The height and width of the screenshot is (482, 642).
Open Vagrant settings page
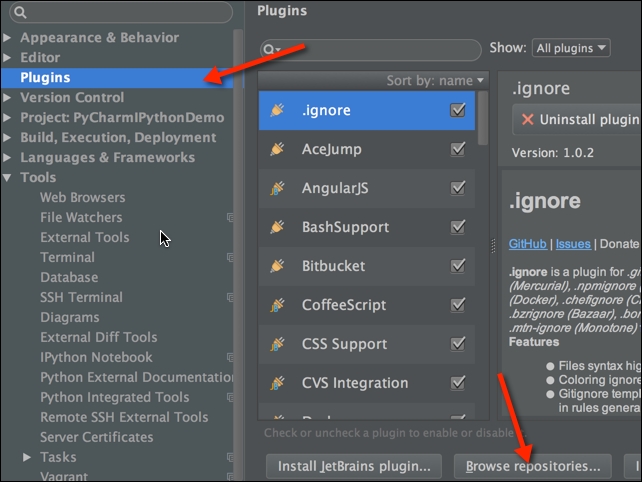click(64, 476)
